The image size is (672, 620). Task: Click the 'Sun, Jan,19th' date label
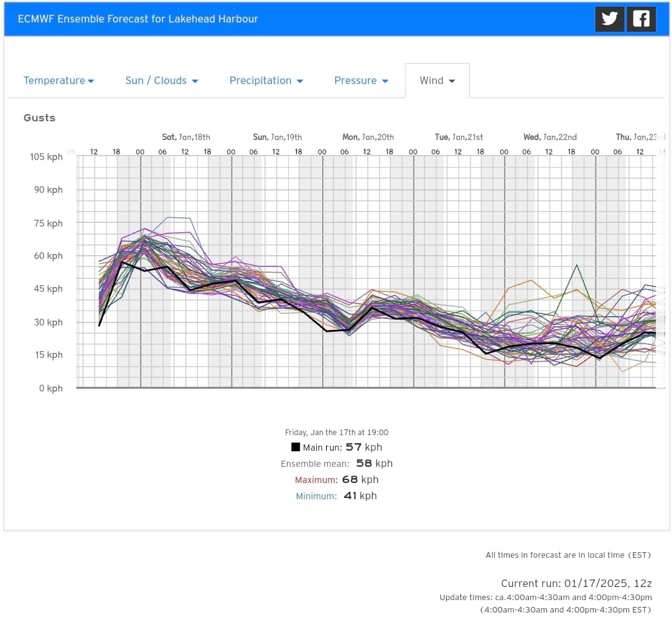pyautogui.click(x=278, y=137)
